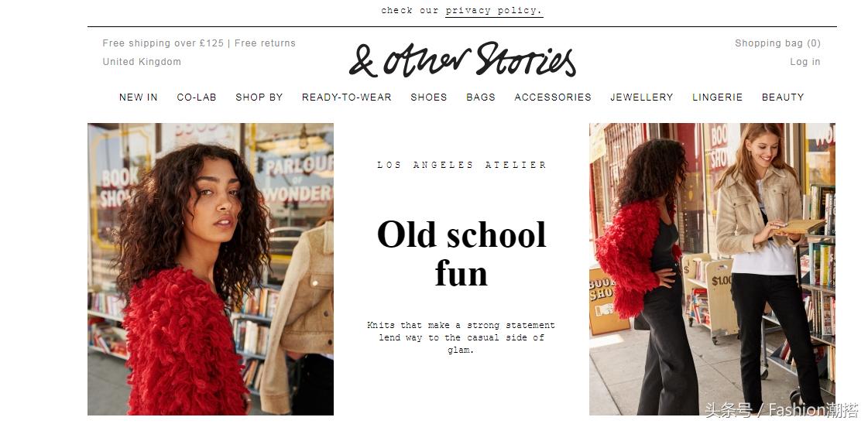Screen dimensions: 868x424
Task: Select the BEAUTY category
Action: pos(783,97)
